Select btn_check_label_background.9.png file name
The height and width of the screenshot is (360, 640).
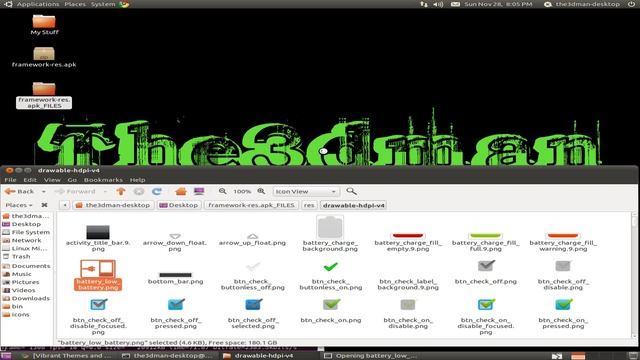[408, 284]
